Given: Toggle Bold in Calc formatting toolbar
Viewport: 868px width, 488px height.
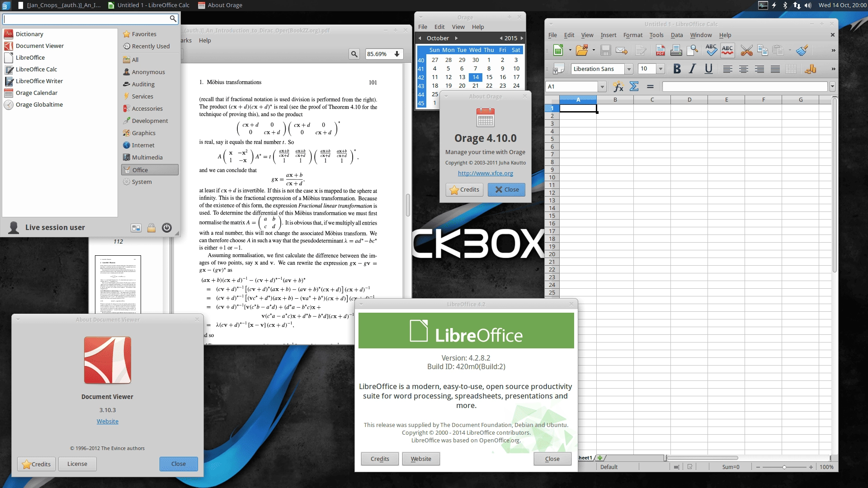Looking at the screenshot, I should point(677,69).
